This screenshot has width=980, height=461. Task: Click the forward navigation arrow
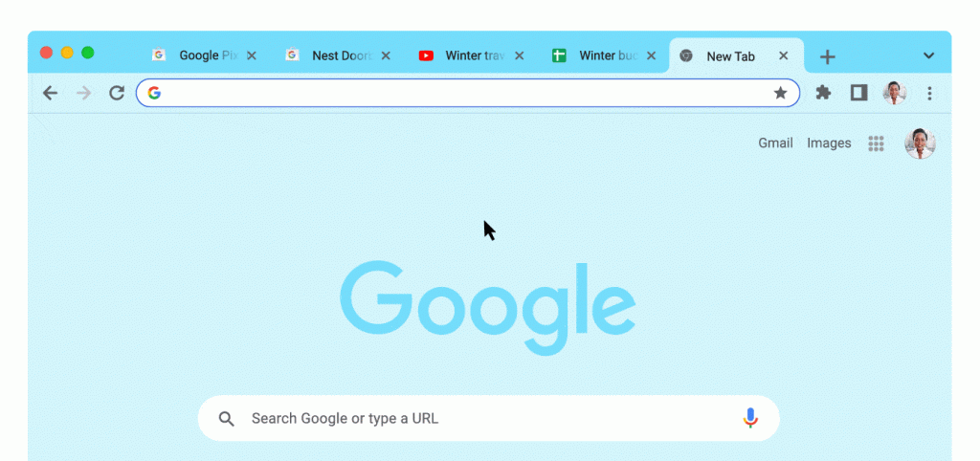point(83,93)
